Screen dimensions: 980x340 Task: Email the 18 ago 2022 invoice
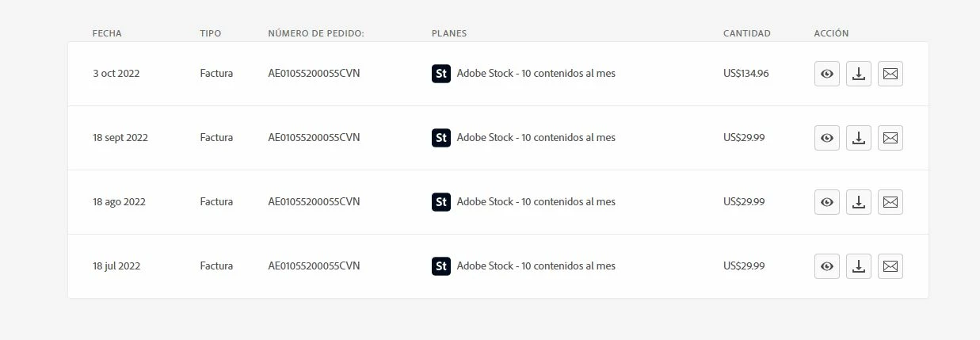890,202
